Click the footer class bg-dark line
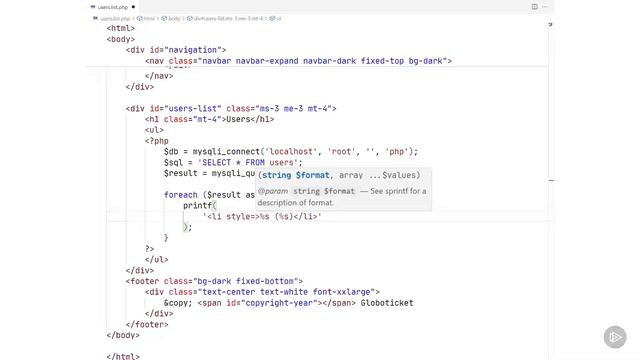 (x=214, y=281)
